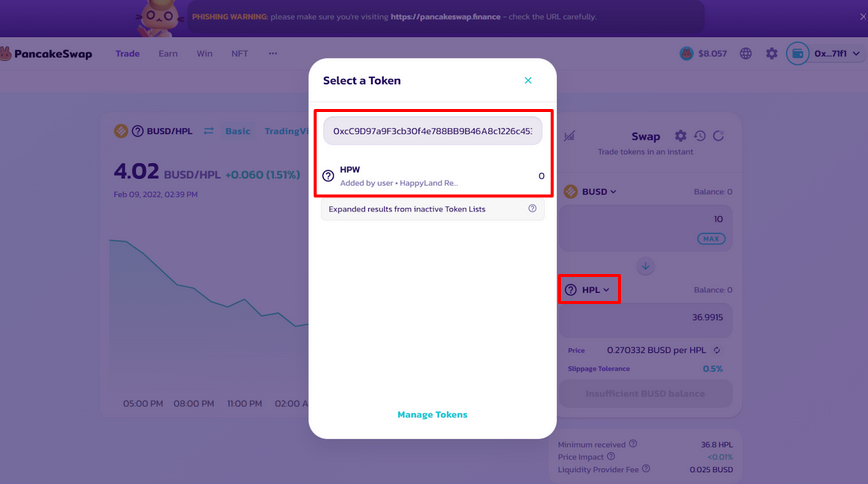Click the globe language icon
The height and width of the screenshot is (484, 868).
[x=745, y=54]
